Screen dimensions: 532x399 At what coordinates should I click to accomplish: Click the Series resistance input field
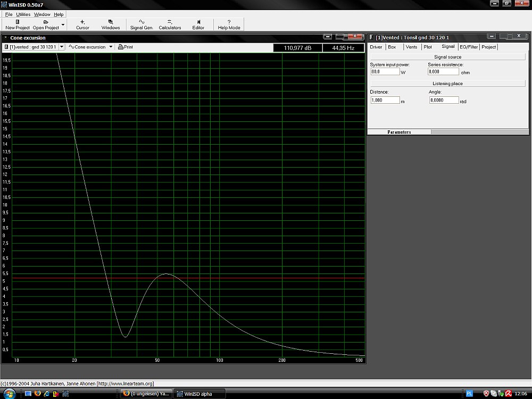(443, 71)
